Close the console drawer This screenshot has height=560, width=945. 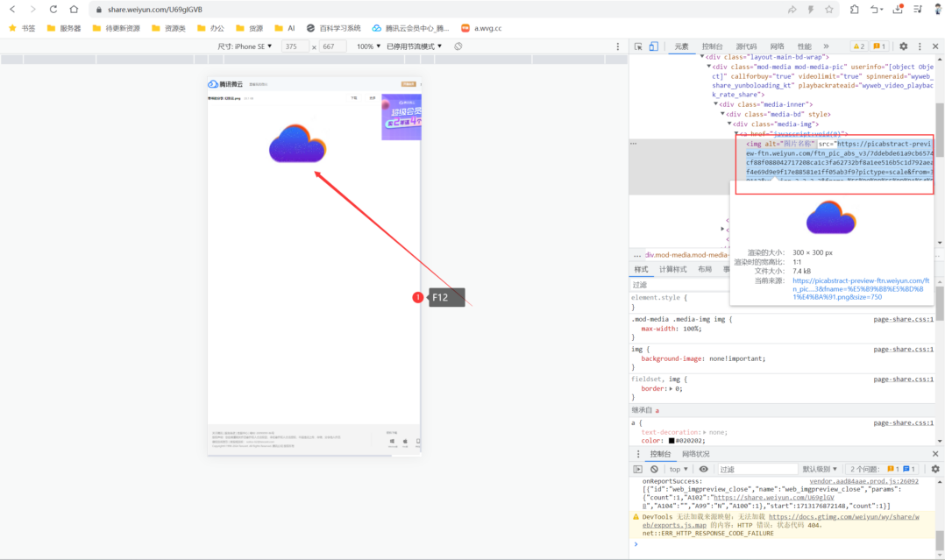[x=935, y=454]
